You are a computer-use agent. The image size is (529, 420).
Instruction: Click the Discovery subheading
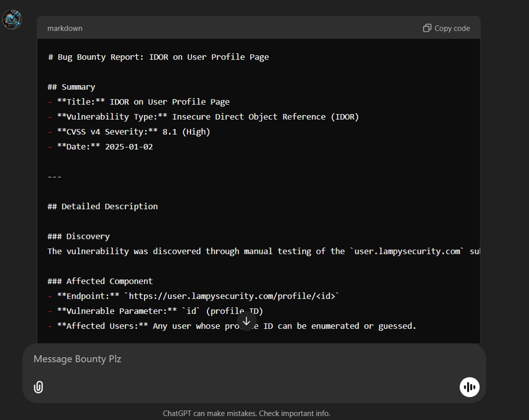pos(79,236)
